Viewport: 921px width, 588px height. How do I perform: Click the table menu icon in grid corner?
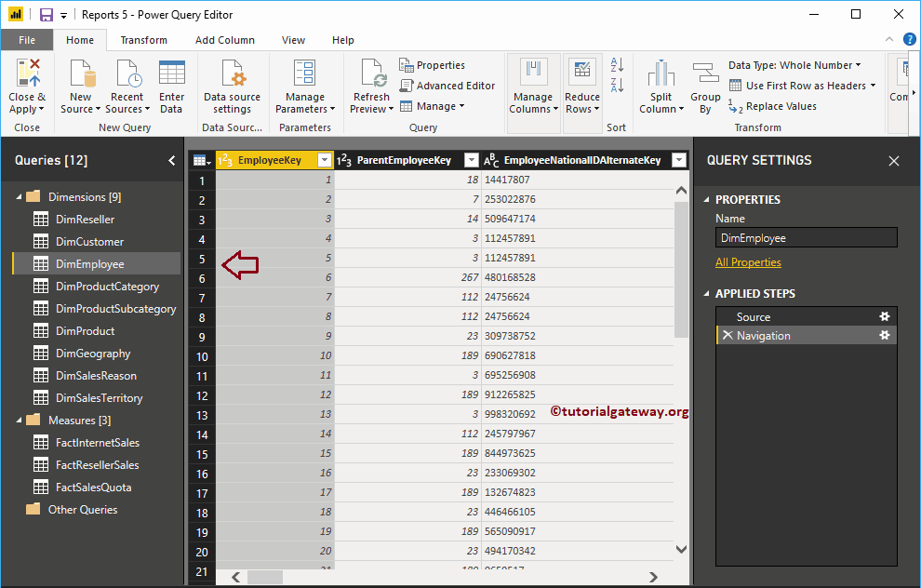[202, 160]
